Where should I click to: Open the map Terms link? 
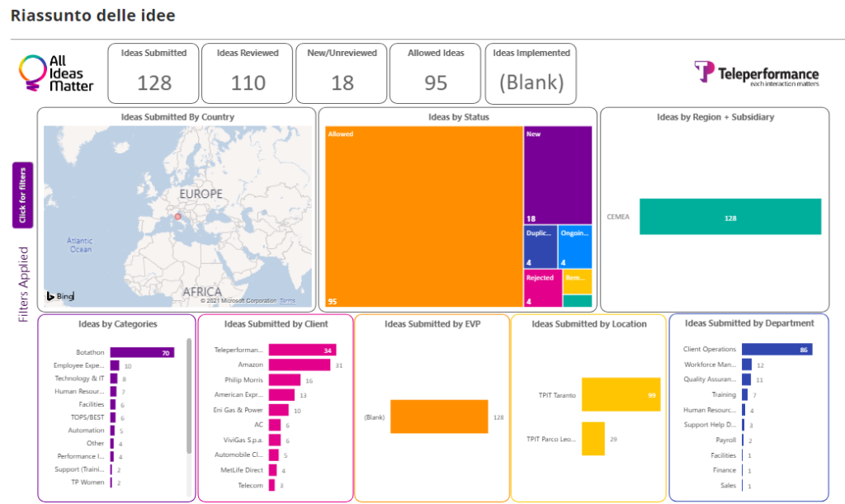287,300
